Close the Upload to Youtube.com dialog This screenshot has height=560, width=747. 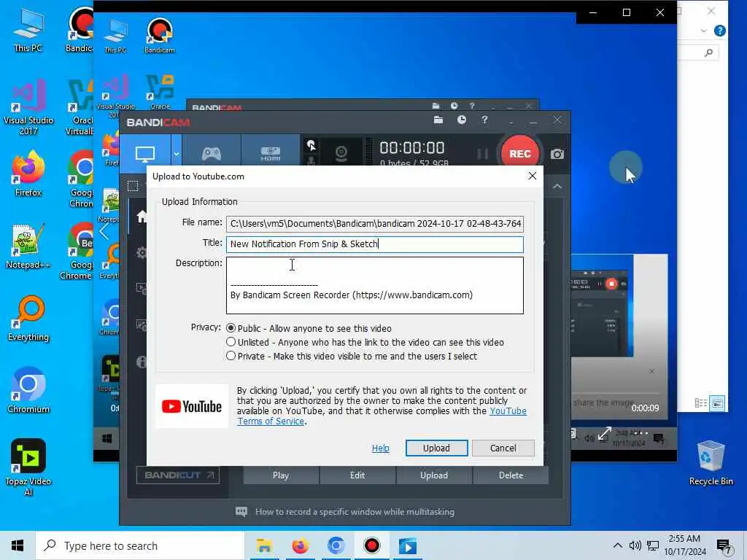pos(532,176)
